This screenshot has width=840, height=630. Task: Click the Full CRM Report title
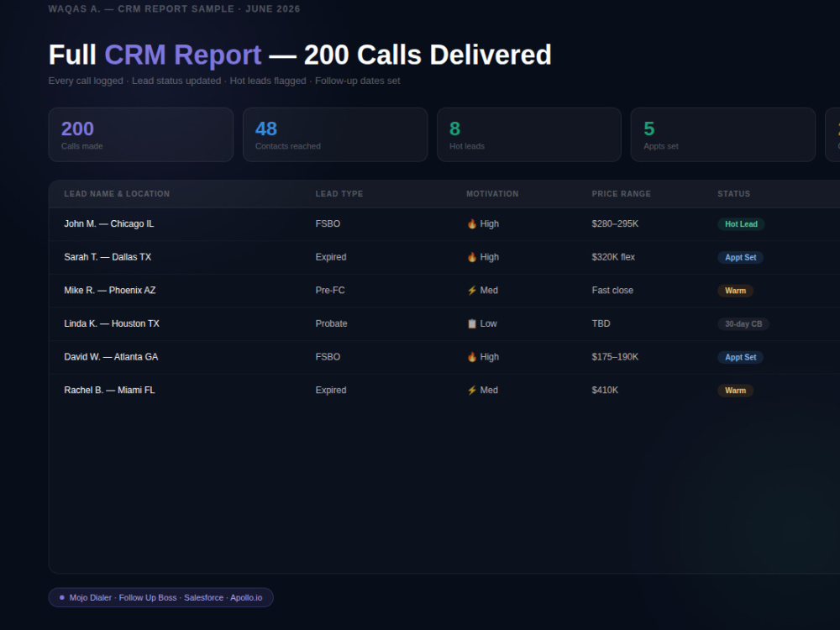300,55
